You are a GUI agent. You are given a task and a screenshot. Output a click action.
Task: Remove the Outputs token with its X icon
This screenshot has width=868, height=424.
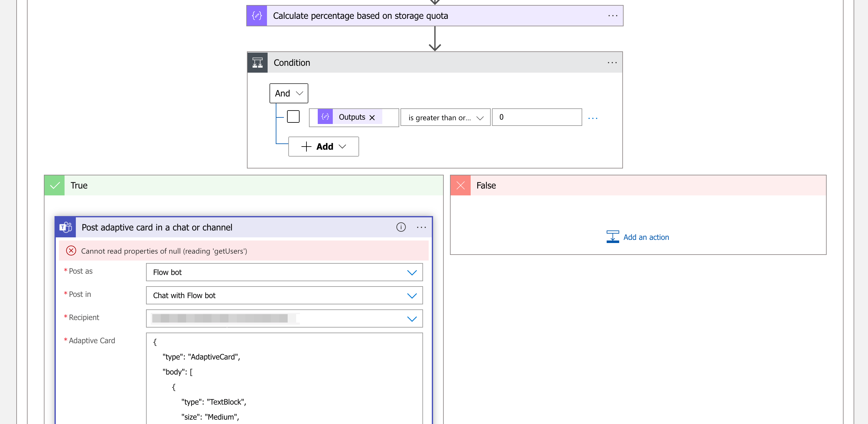point(372,117)
